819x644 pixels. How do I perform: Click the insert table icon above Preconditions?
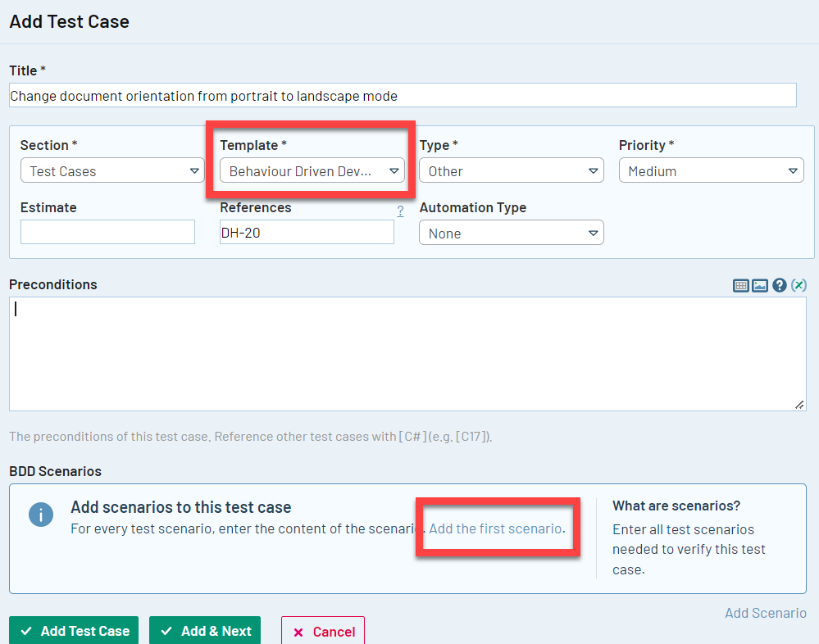pos(741,285)
